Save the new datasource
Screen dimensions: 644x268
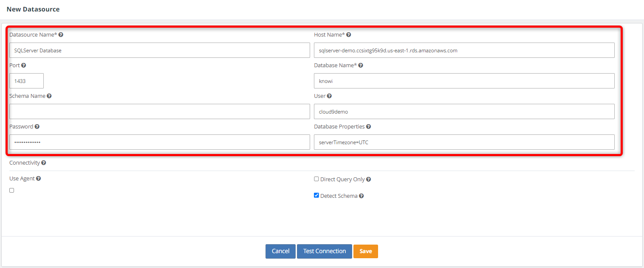(365, 251)
